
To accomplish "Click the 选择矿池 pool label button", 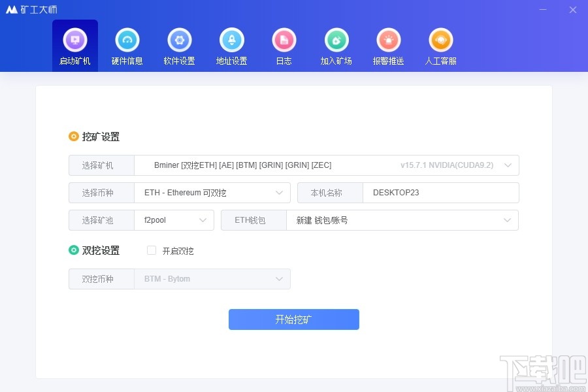I will tap(101, 220).
